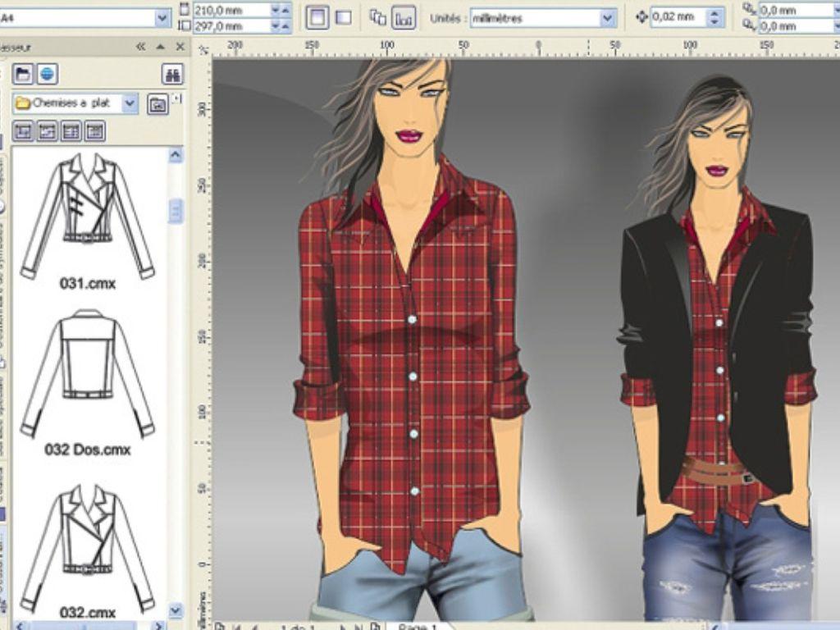Select the 032 Dos.cmx jacket back thumbnail
The height and width of the screenshot is (630, 840).
tap(87, 373)
